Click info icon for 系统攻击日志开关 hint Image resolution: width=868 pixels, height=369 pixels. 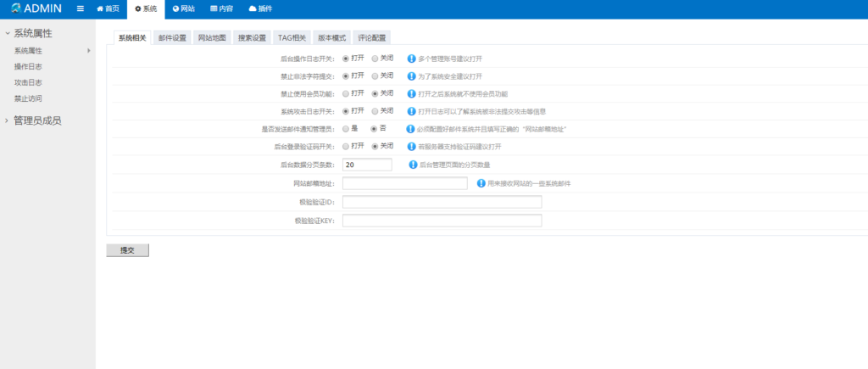(x=411, y=111)
